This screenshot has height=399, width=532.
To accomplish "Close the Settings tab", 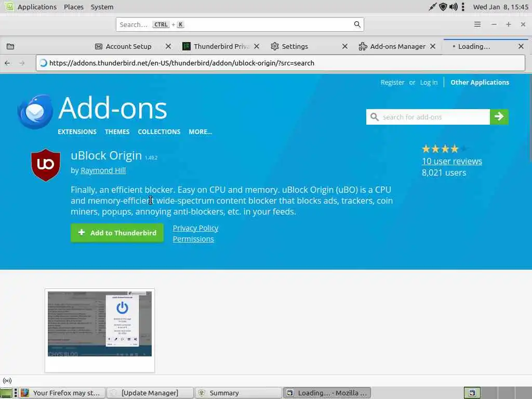I will pos(345,46).
